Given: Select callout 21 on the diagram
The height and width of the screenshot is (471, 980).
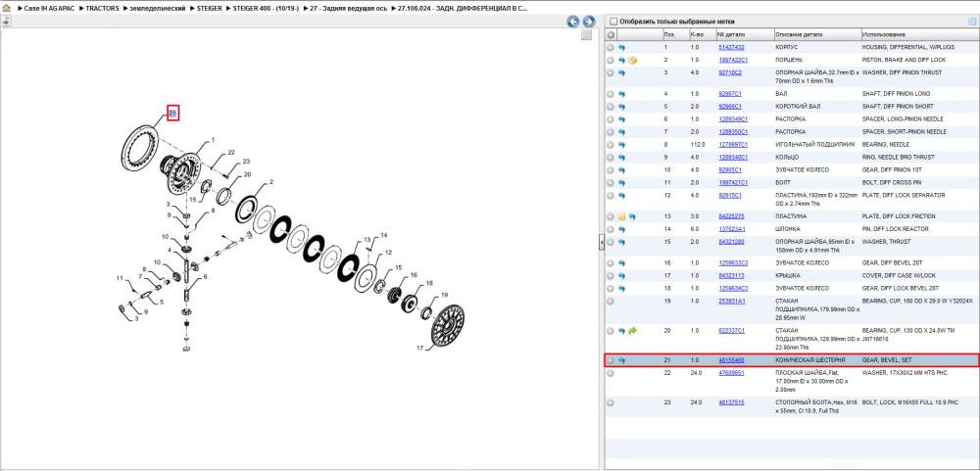Looking at the screenshot, I should point(173,113).
